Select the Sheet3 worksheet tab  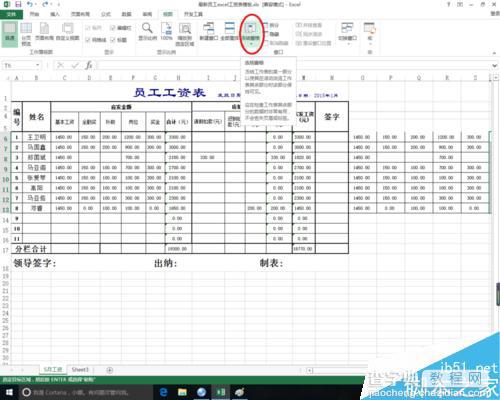click(80, 370)
